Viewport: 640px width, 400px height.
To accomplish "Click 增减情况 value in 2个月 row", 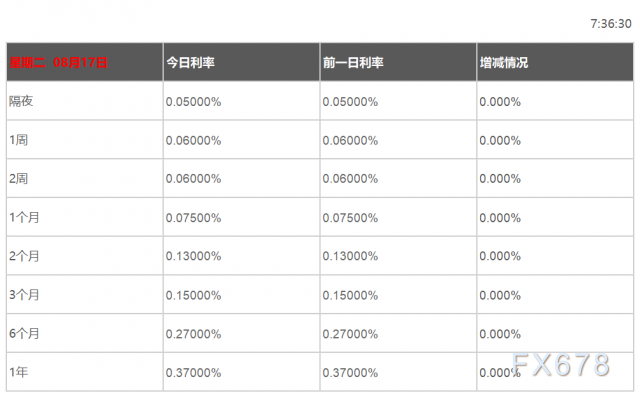I will pyautogui.click(x=500, y=256).
